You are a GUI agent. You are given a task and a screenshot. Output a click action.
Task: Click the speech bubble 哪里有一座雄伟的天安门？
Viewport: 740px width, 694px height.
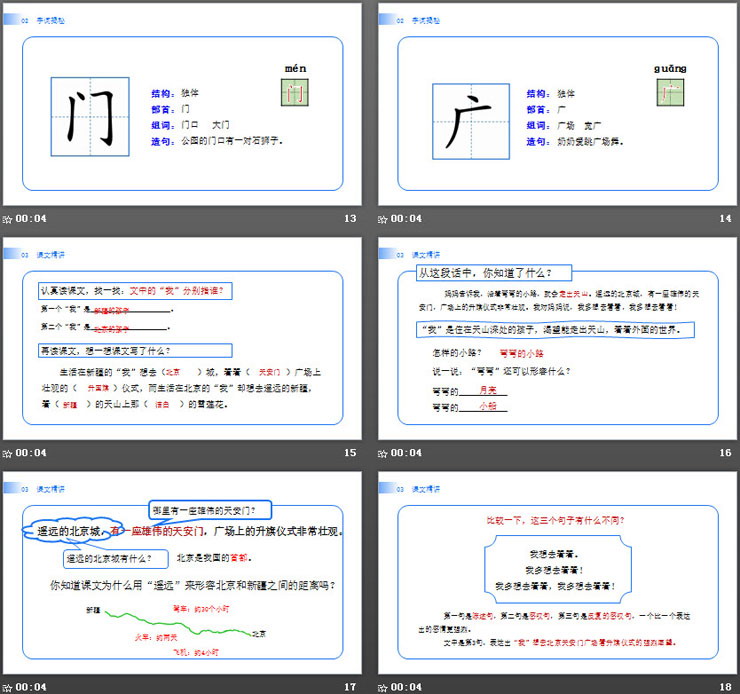tap(210, 508)
